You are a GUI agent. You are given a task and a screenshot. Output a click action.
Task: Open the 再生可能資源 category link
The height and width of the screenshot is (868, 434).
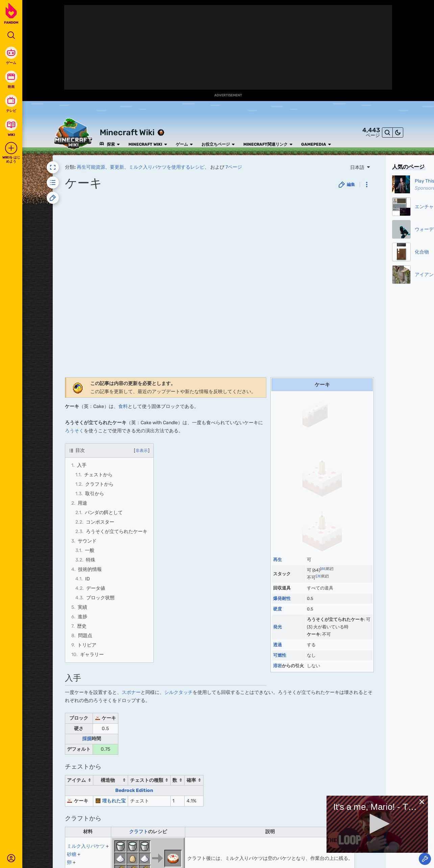pyautogui.click(x=91, y=167)
